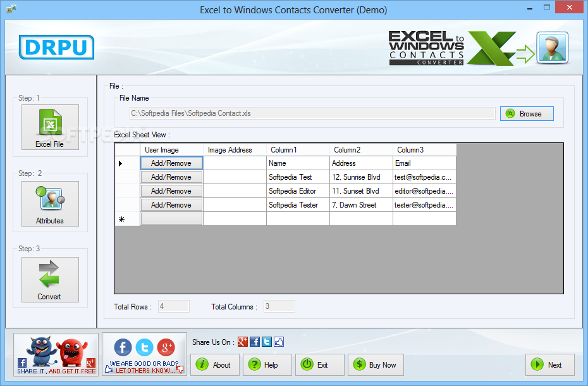Image resolution: width=588 pixels, height=386 pixels.
Task: Open Step 1 Excel File button
Action: click(50, 127)
